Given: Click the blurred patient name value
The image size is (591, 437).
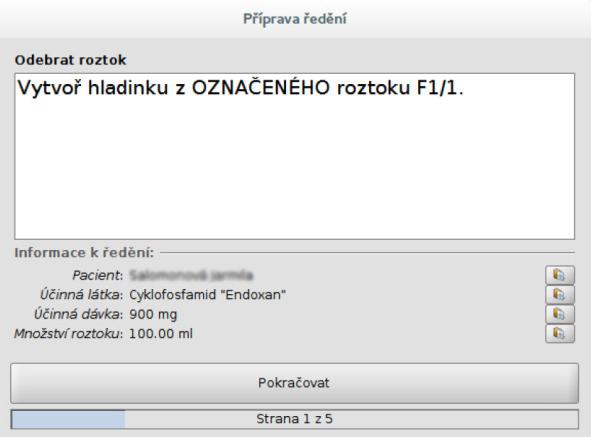Looking at the screenshot, I should pyautogui.click(x=191, y=275).
